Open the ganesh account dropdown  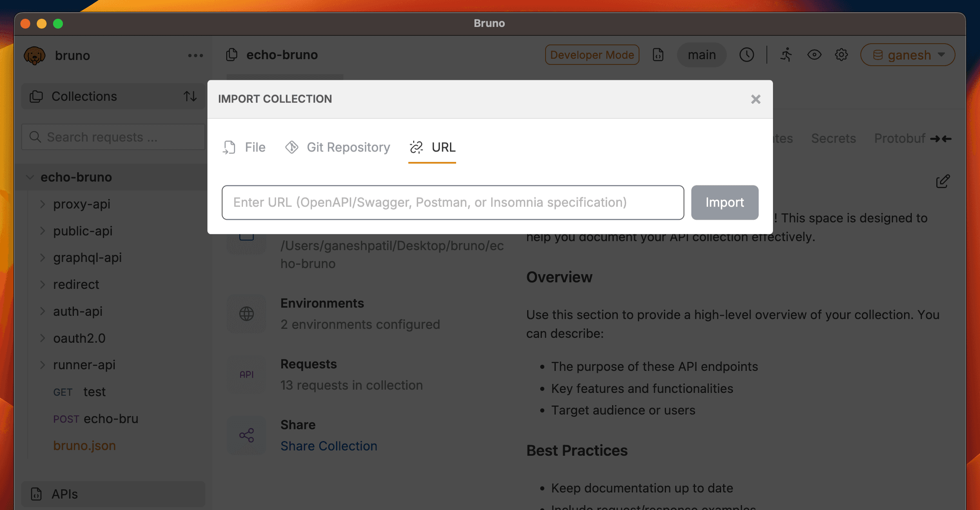click(907, 55)
